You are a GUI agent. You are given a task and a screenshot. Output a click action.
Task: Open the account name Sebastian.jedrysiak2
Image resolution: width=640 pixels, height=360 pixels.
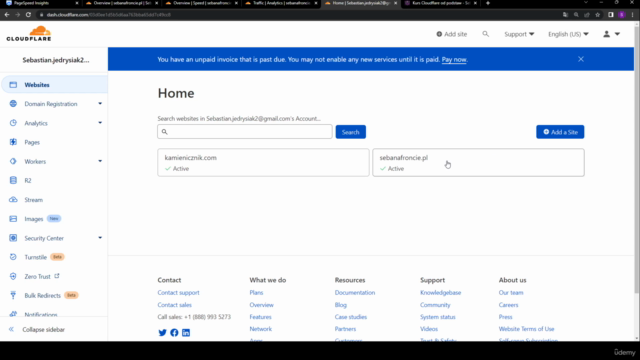click(x=56, y=60)
